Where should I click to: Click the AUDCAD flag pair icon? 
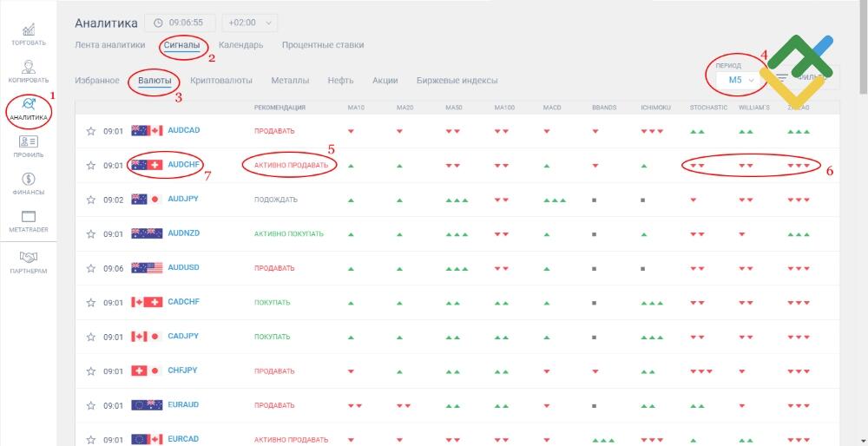147,131
